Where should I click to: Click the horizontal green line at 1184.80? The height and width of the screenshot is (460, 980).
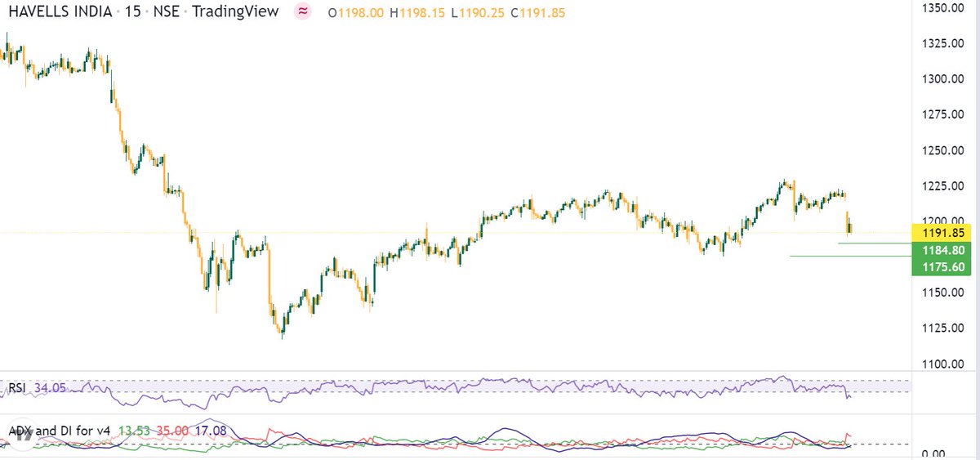point(875,243)
